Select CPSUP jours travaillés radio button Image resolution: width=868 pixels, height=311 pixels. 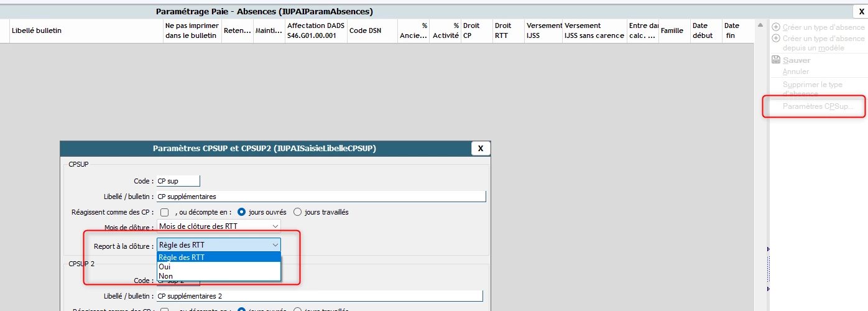tap(297, 212)
